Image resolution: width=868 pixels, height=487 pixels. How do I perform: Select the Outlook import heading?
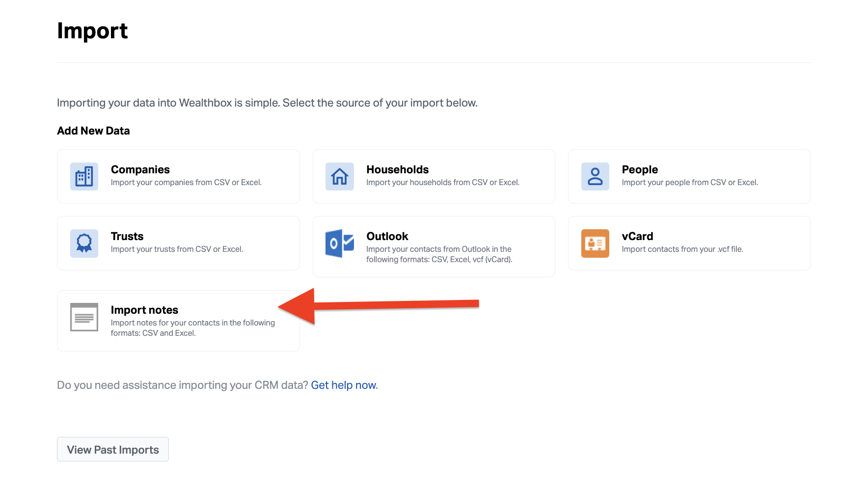click(387, 236)
